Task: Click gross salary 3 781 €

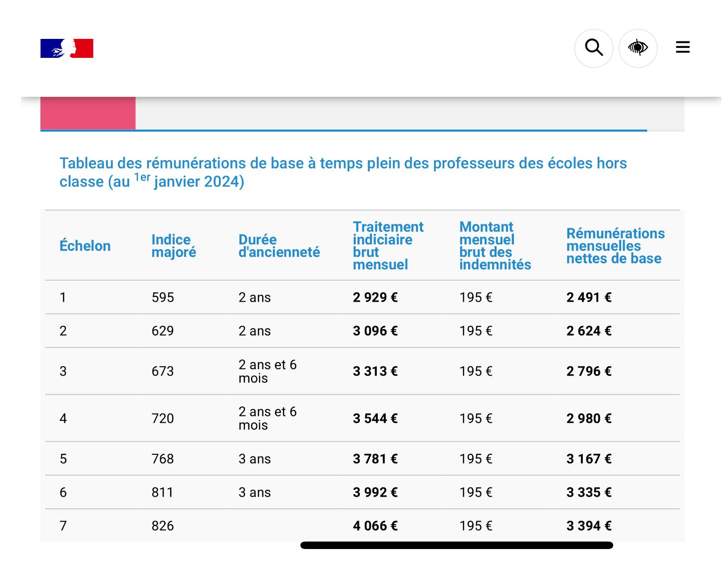Action: pyautogui.click(x=375, y=459)
